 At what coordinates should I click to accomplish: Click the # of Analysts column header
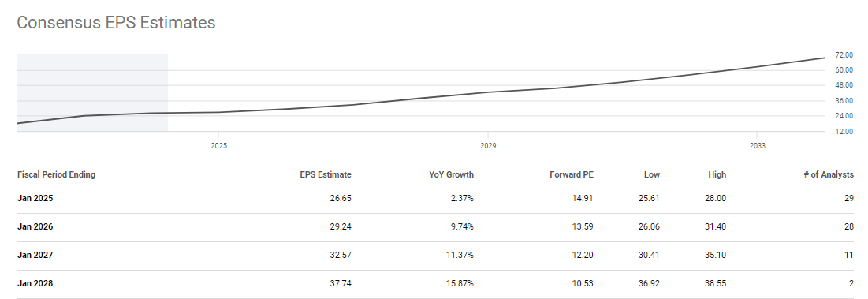click(829, 174)
